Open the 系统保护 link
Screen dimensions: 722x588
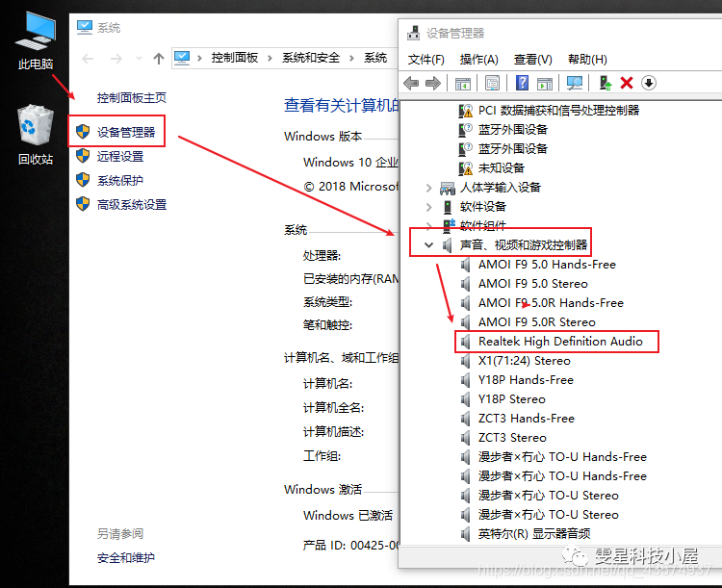(120, 181)
